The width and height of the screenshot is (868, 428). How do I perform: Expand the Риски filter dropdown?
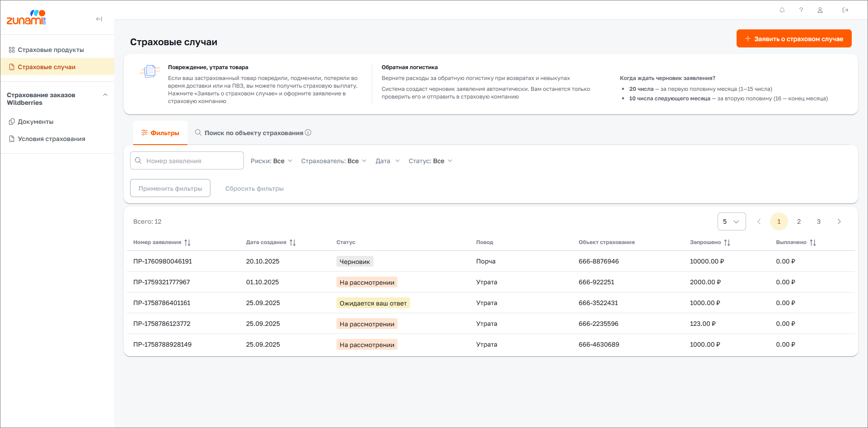click(x=271, y=161)
